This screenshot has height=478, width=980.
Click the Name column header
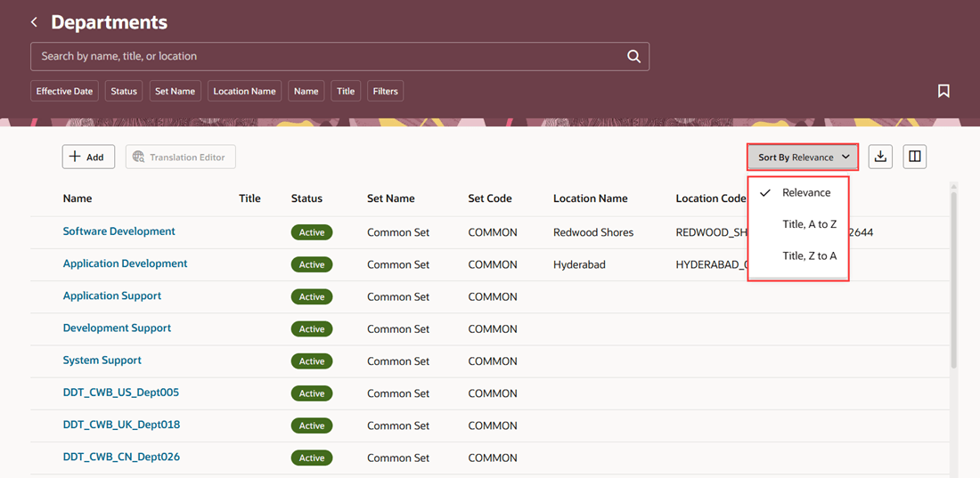tap(78, 198)
